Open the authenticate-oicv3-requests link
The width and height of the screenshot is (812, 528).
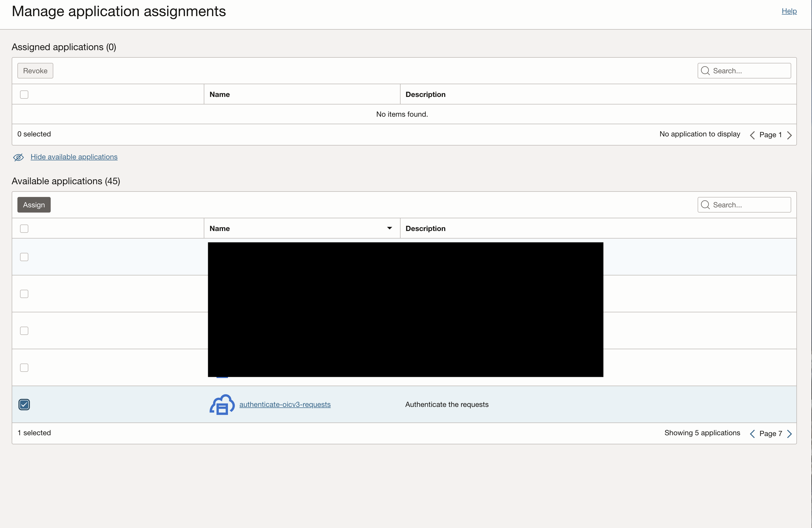[285, 405]
